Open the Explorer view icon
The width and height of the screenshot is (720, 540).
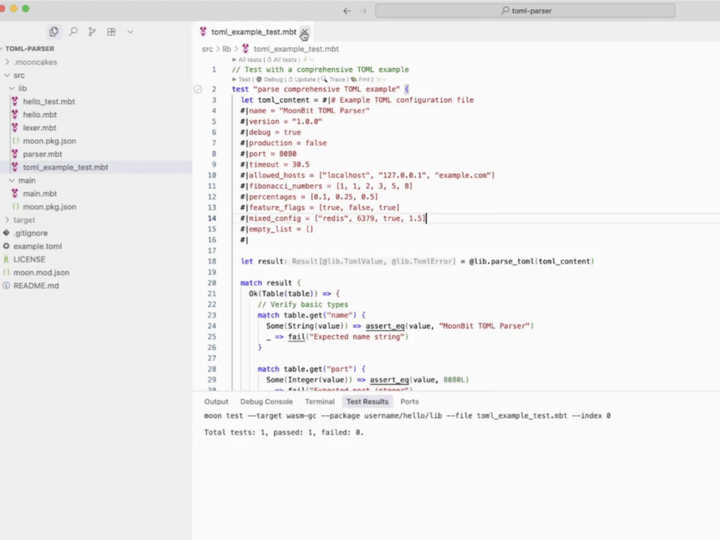[x=54, y=32]
